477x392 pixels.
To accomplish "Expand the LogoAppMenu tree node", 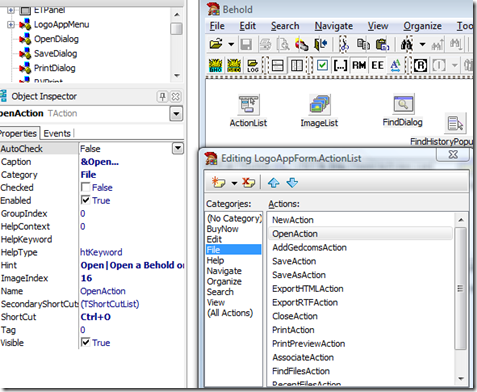I will (x=11, y=24).
